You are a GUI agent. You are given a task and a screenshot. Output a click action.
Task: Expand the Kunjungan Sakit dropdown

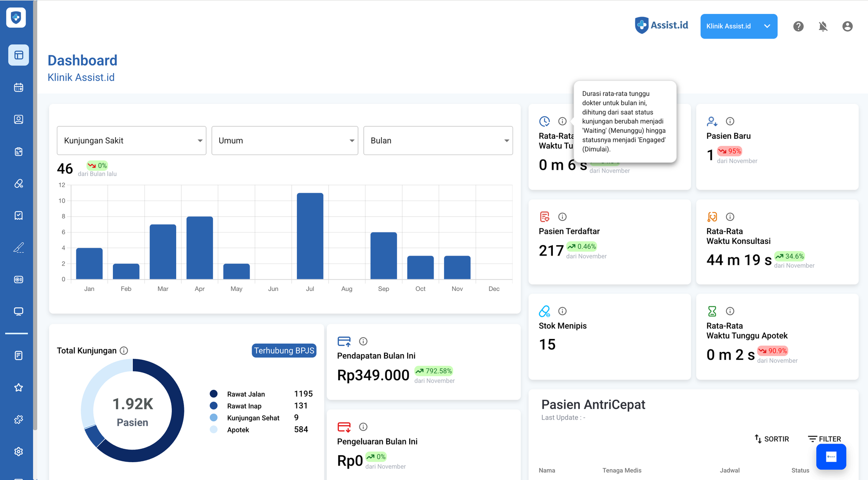(x=131, y=141)
